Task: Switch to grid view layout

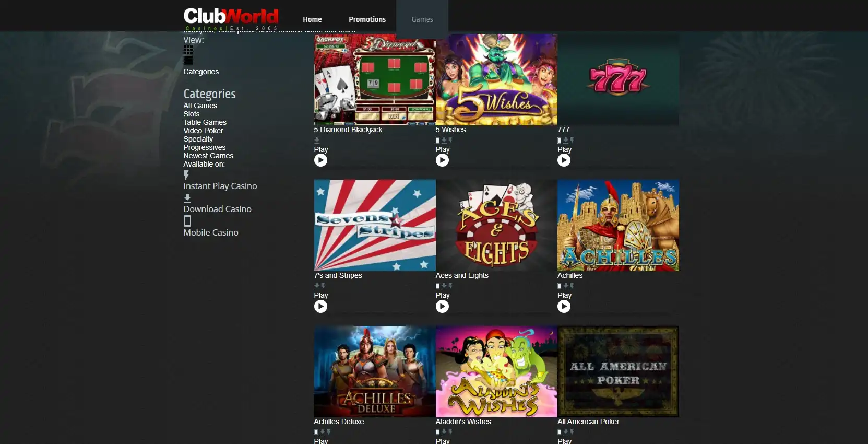Action: point(188,50)
